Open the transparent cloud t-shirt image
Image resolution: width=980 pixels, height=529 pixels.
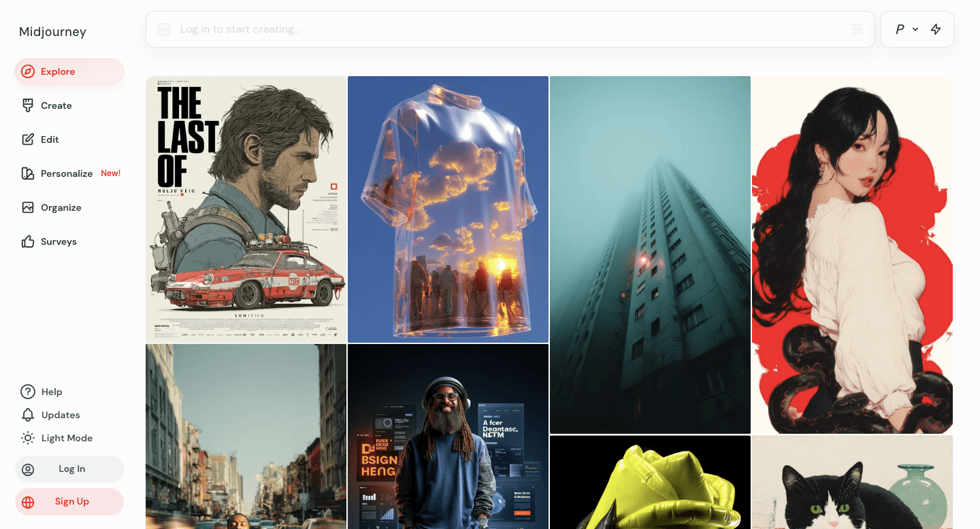448,209
